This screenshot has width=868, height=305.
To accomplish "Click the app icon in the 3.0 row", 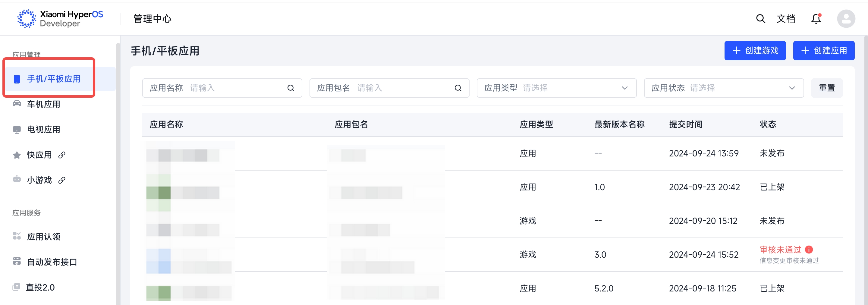I will (x=158, y=261).
